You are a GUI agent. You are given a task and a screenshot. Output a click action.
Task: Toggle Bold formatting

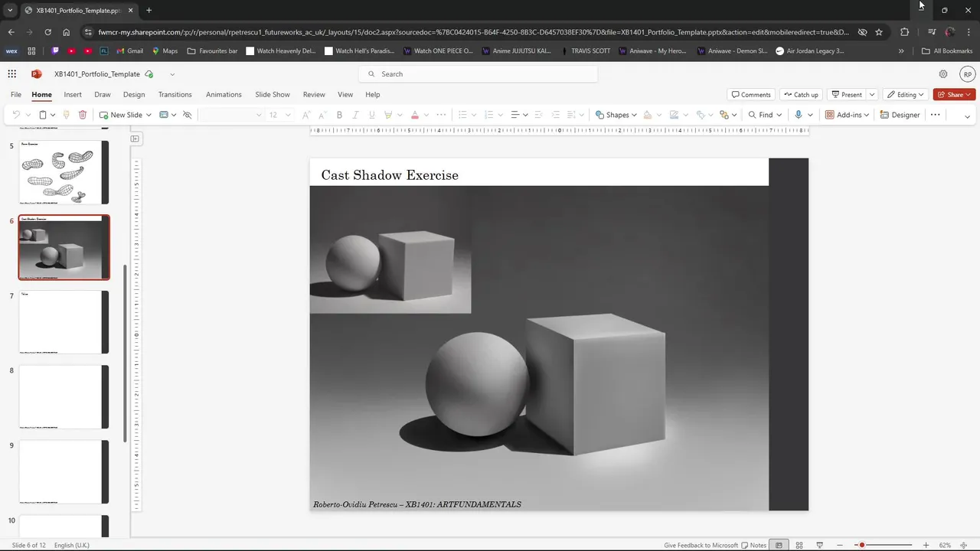point(339,115)
